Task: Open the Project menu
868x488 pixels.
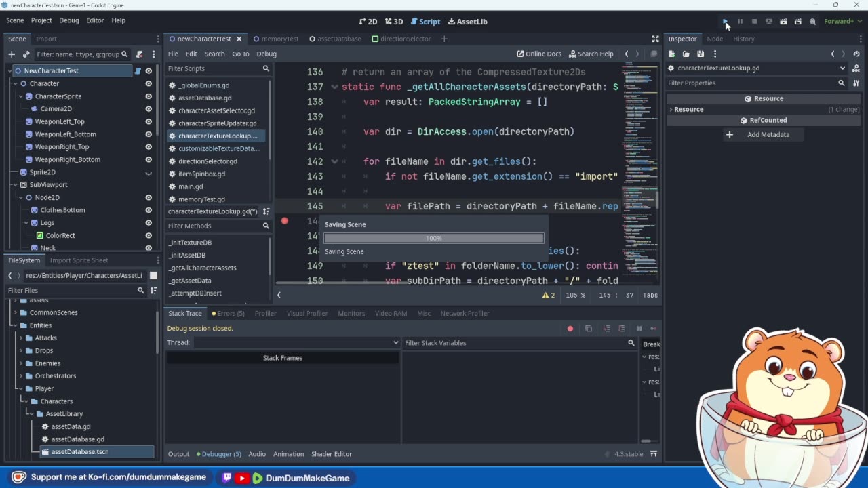Action: tap(41, 20)
